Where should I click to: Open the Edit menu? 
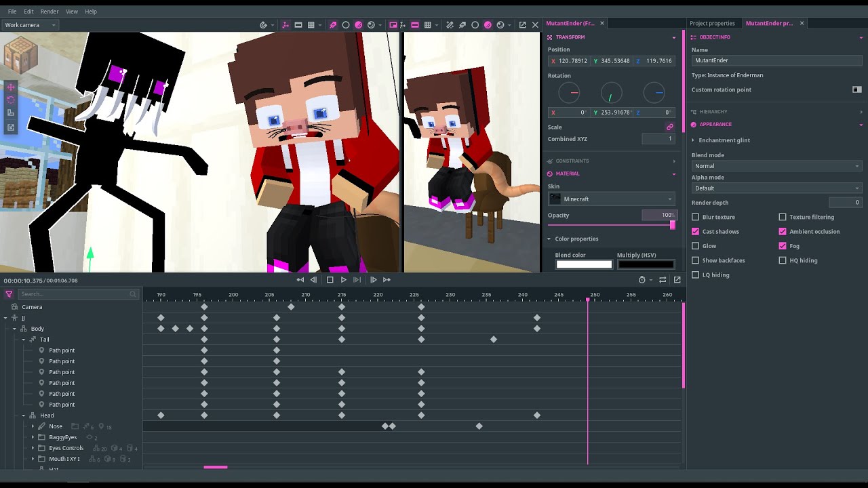28,12
